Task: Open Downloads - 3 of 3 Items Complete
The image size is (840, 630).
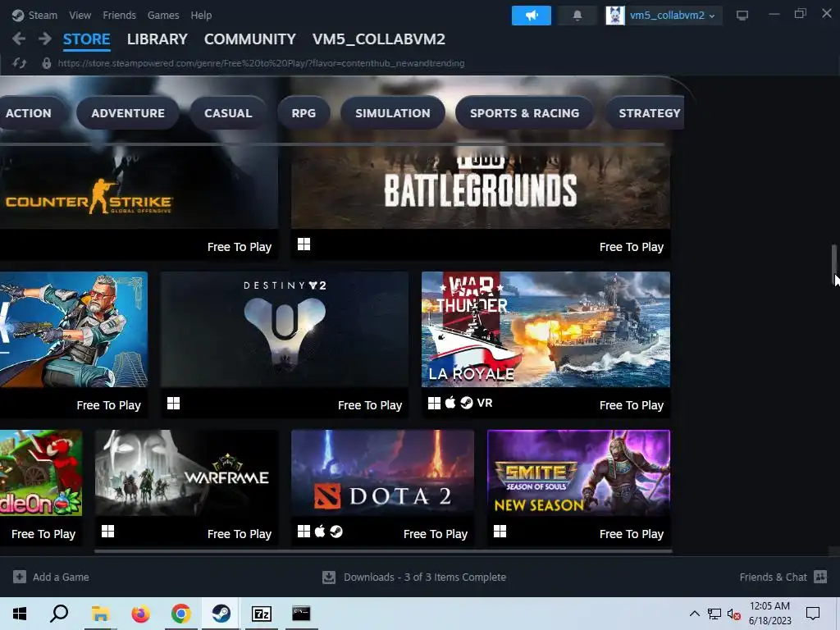Action: 414,577
